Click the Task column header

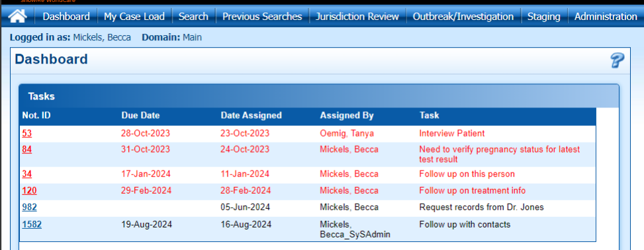429,115
